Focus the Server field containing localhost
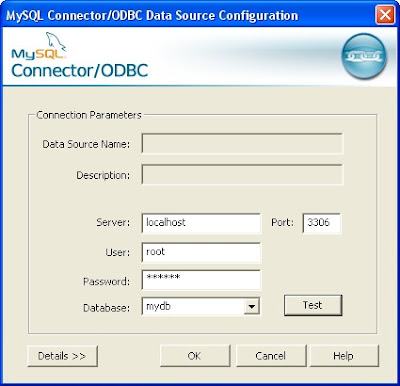The image size is (400, 386). (201, 223)
